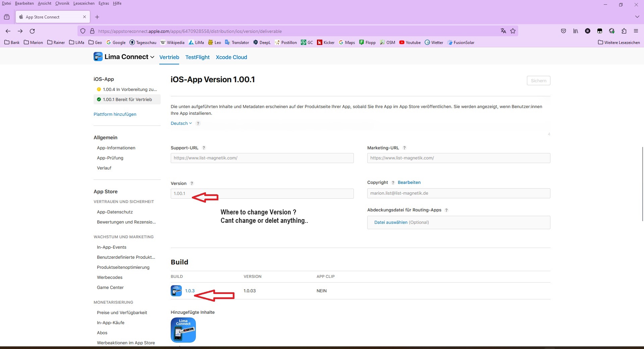Expand the list all tabs chevron
Viewport: 644px width, 349px height.
pos(637,17)
